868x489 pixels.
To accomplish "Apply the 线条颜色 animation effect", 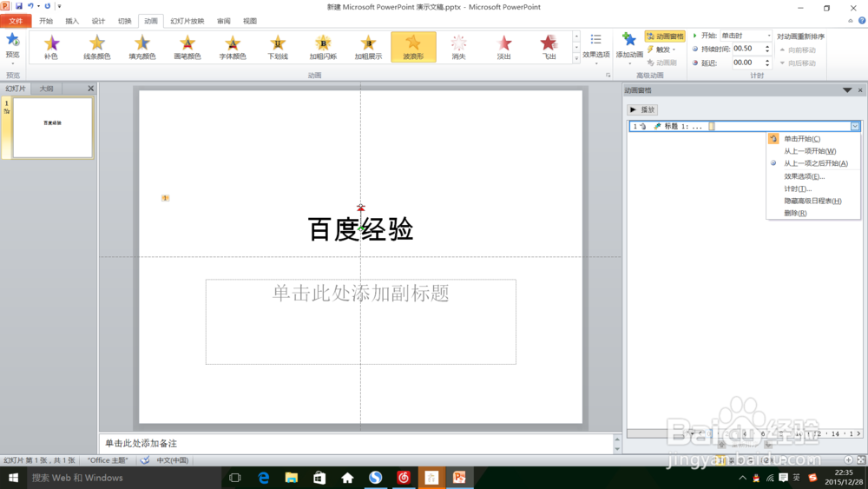I will [97, 47].
